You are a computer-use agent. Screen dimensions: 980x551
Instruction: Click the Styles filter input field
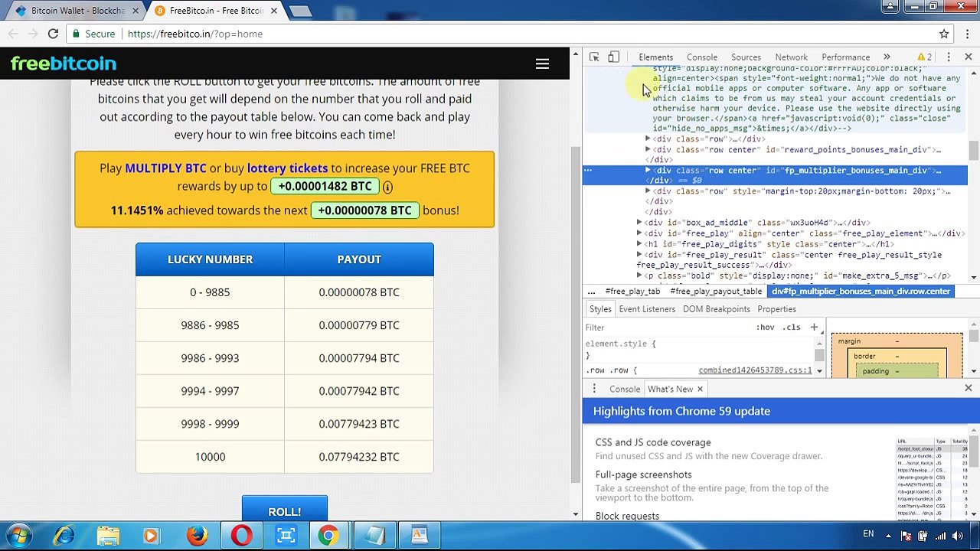[666, 328]
